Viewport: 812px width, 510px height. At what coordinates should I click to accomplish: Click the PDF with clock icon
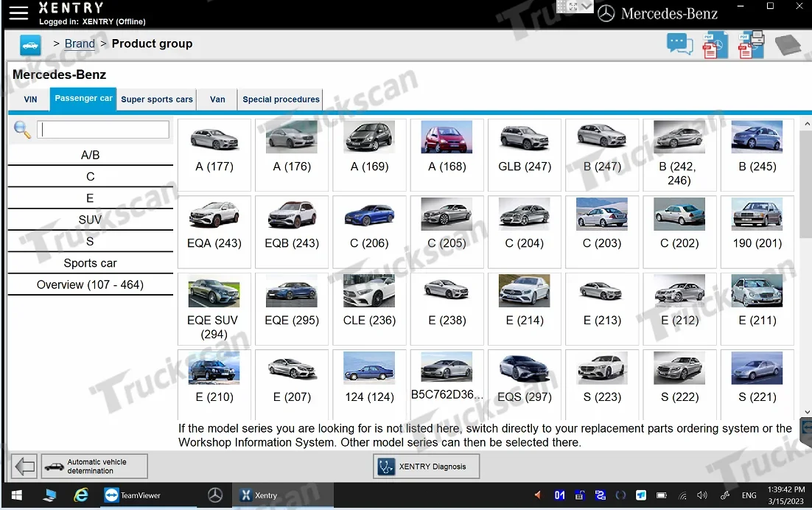tap(715, 45)
